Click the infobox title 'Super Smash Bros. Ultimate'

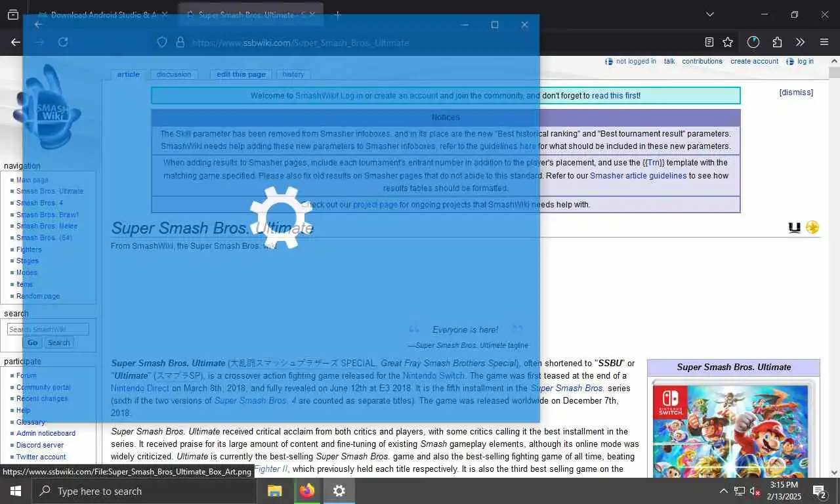pos(734,367)
